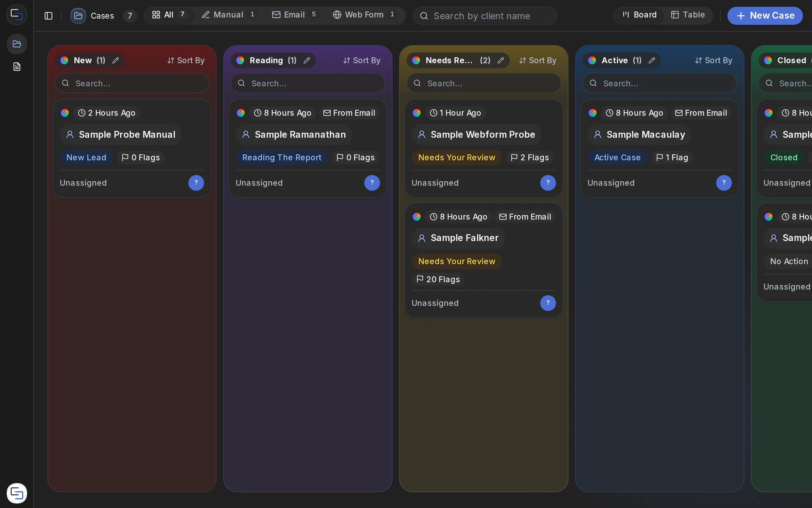Screen dimensions: 812x508
Task: Focus the Search by client name field
Action: tap(485, 16)
